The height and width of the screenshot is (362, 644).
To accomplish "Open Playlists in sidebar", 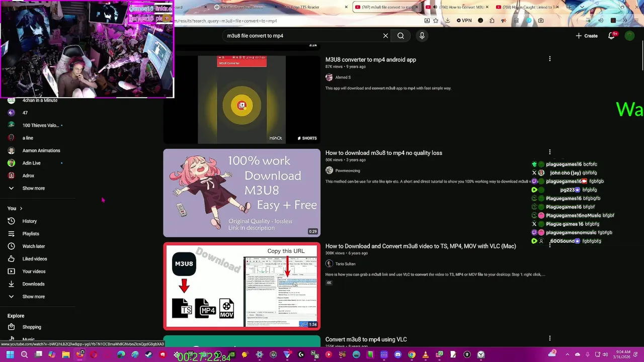I will pyautogui.click(x=30, y=234).
